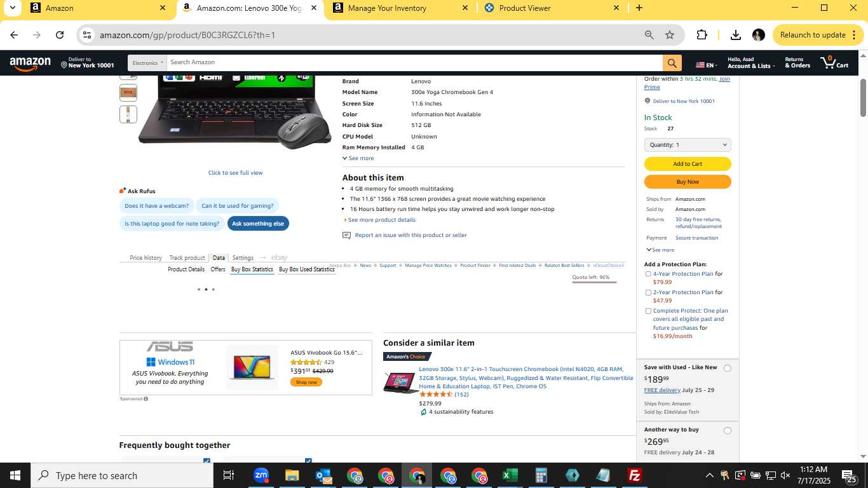The image size is (868, 488).
Task: Open notification center icon
Action: pyautogui.click(x=850, y=475)
